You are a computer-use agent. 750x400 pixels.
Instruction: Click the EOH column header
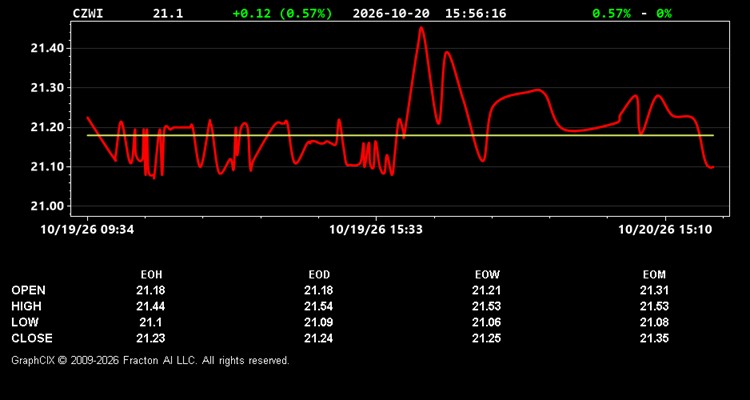[151, 275]
